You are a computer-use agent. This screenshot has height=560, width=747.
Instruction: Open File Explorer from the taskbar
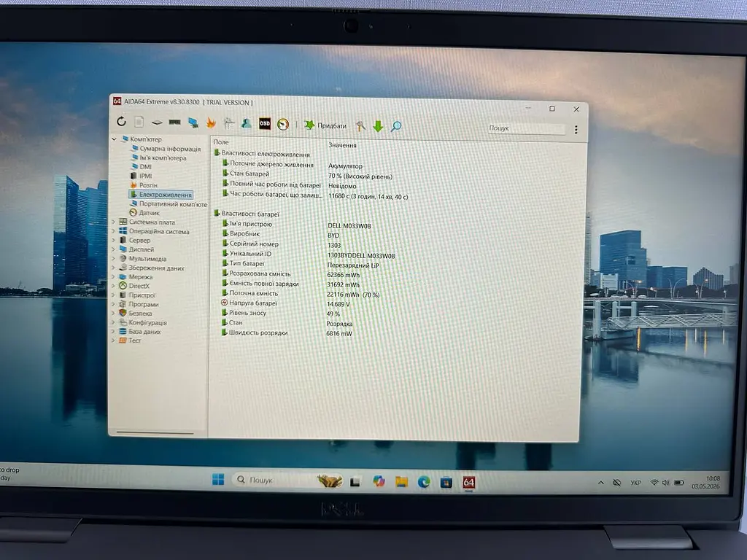click(402, 482)
